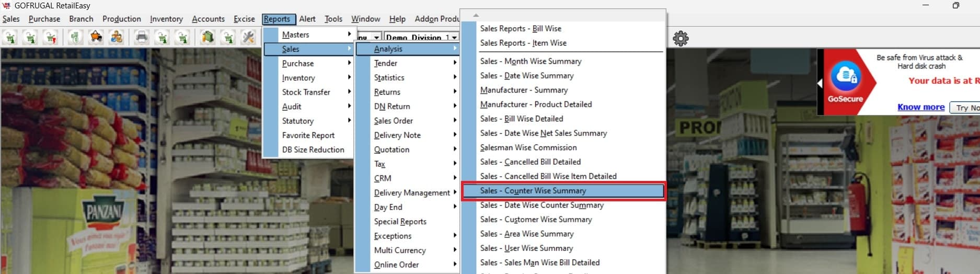Viewport: 980px width, 274px height.
Task: Click the printer icon in the toolbar
Action: click(142, 38)
